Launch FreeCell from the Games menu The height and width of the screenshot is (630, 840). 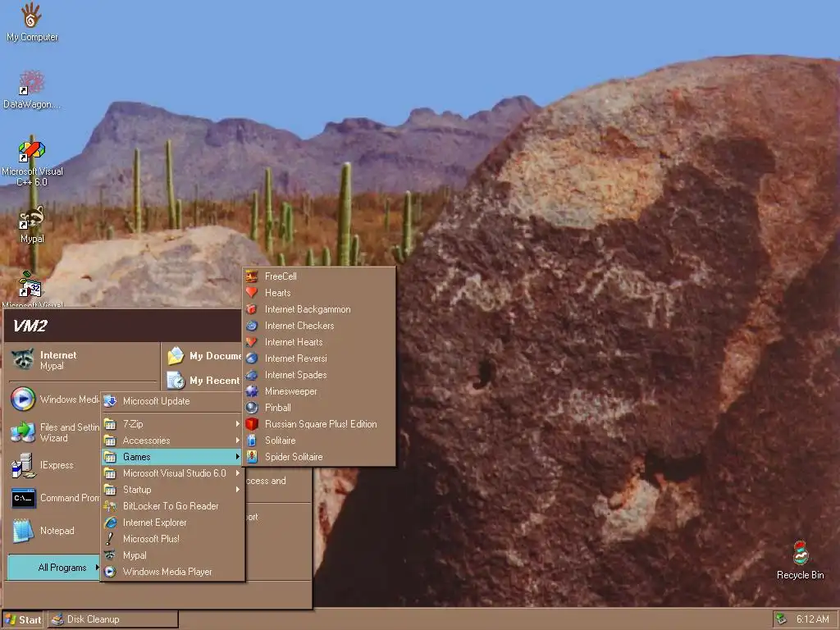point(319,276)
